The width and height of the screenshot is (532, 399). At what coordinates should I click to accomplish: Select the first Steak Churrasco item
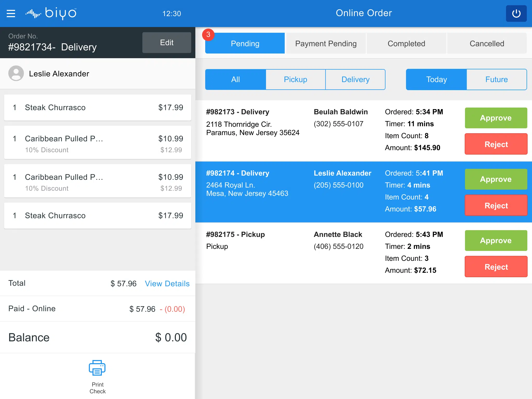(x=98, y=108)
